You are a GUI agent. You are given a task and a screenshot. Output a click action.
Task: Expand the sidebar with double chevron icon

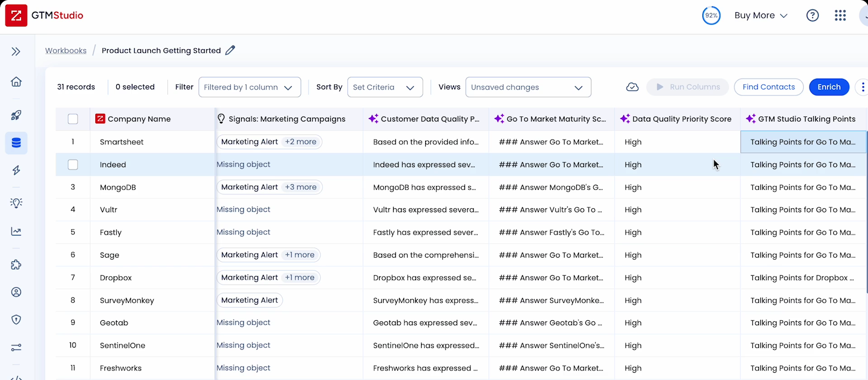coord(16,52)
